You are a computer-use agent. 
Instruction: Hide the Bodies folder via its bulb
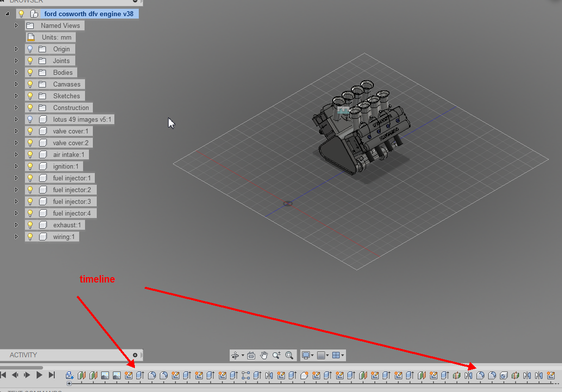[30, 73]
